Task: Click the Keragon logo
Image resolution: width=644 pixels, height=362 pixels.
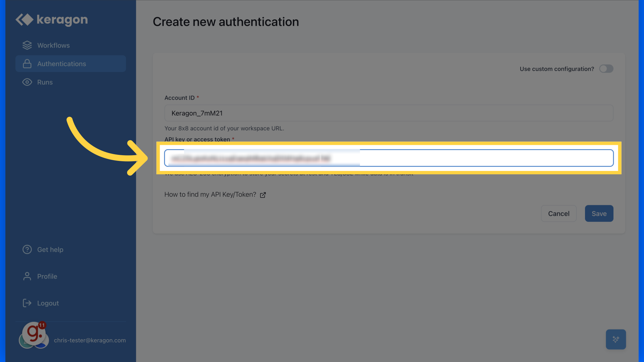Action: coord(51,19)
